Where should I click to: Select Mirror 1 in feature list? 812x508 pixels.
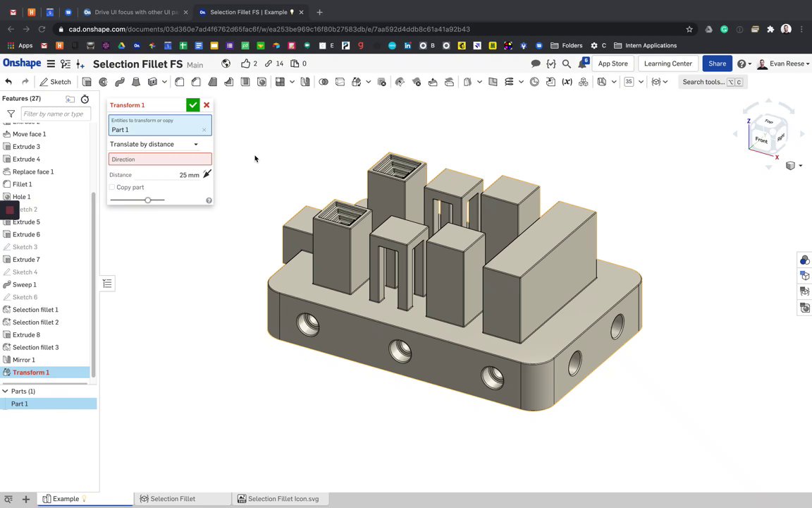point(23,360)
